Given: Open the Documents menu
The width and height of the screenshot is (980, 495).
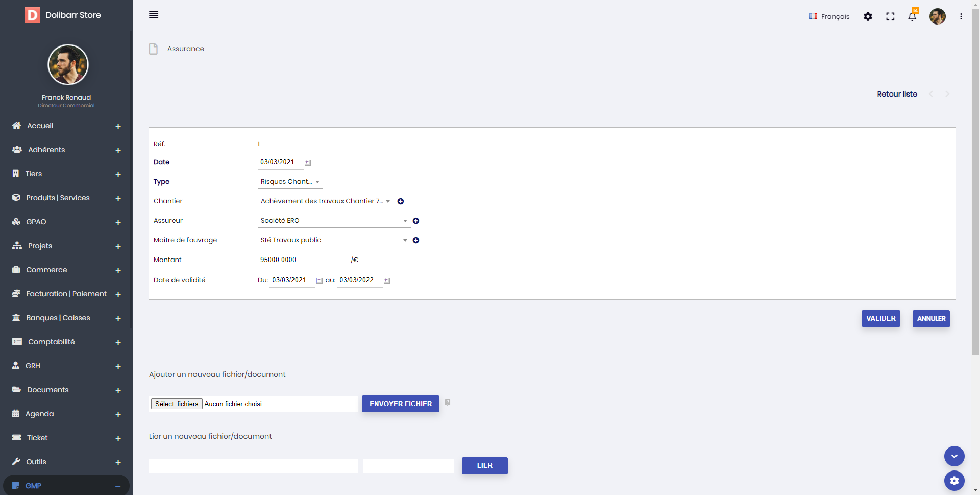Looking at the screenshot, I should tap(66, 390).
